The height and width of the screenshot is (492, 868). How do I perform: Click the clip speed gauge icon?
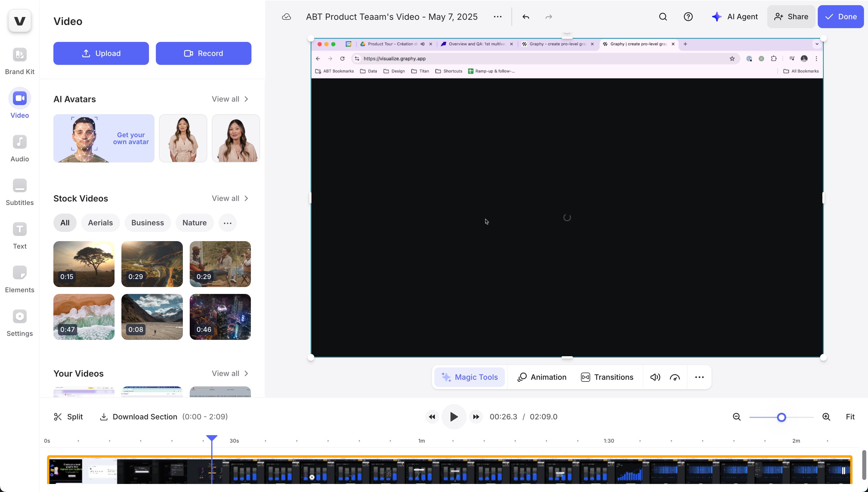tap(675, 377)
